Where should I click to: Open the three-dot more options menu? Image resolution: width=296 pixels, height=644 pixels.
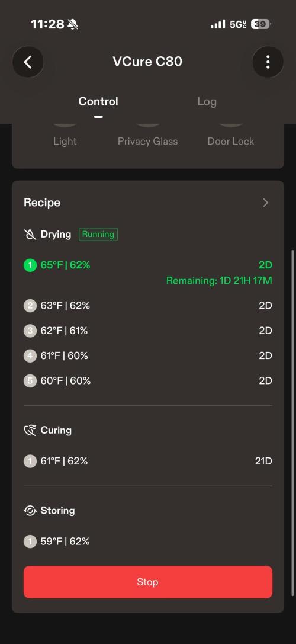point(268,62)
